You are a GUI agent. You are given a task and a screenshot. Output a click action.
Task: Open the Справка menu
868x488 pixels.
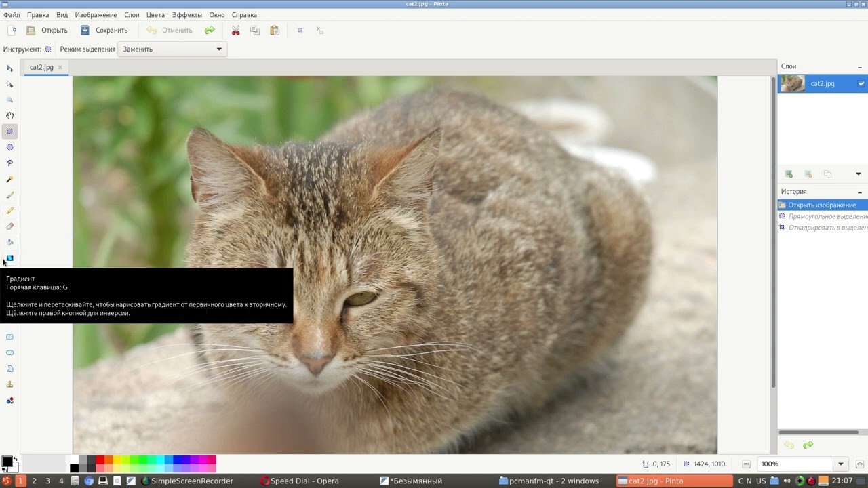point(244,14)
